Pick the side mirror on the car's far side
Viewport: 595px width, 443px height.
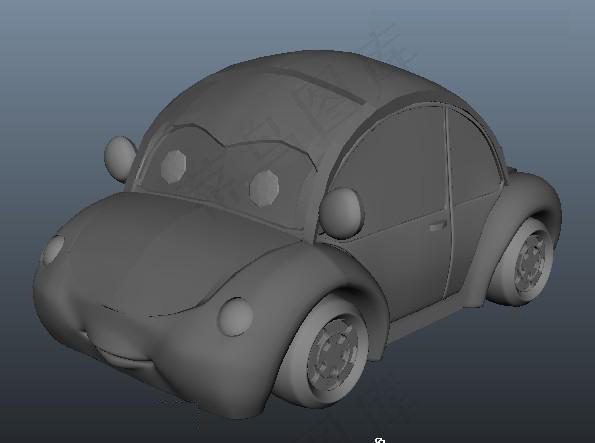click(120, 158)
